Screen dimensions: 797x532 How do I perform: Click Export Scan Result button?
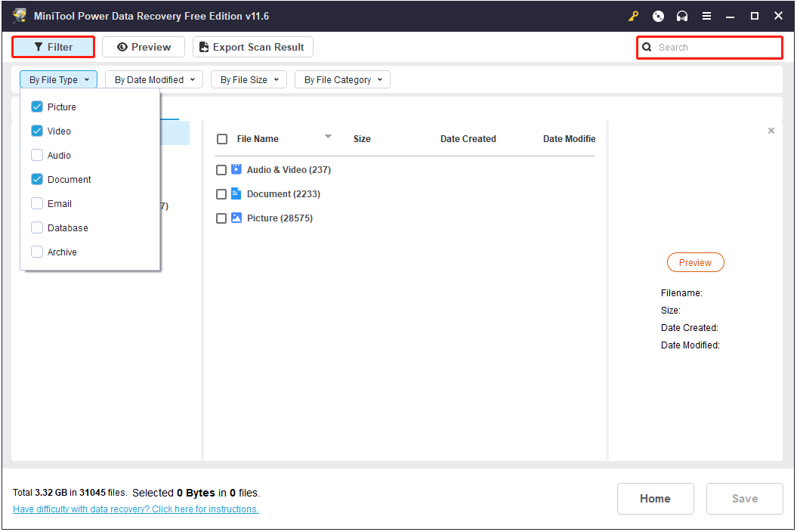pos(253,48)
